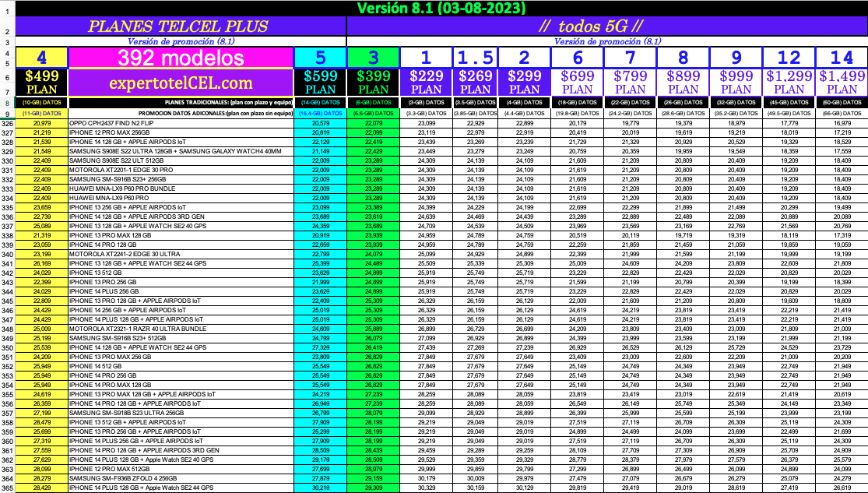Select "SAMSUNG SM-F936B ZFOLD 4 256GB" cell
The image size is (868, 493).
(x=181, y=479)
